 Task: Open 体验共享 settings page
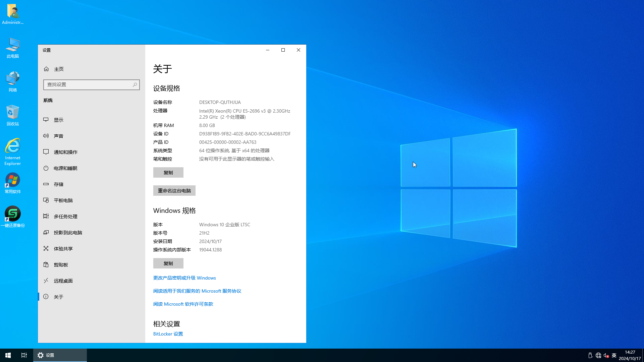click(92, 248)
